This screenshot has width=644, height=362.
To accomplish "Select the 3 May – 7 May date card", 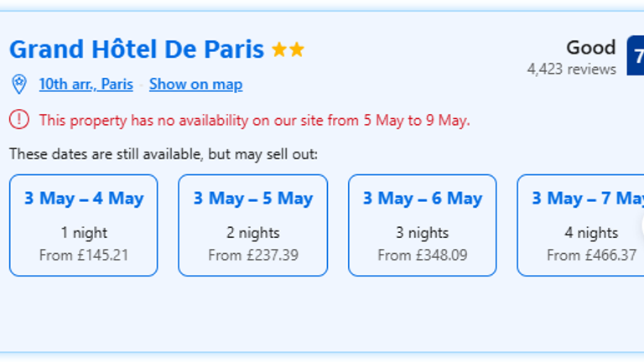I will 580,225.
